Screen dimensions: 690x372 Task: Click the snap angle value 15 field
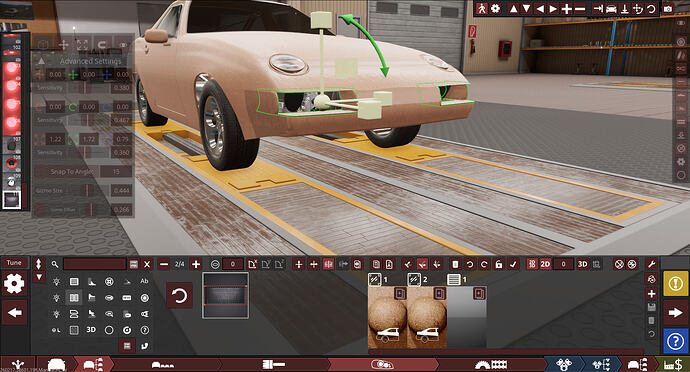(x=116, y=172)
